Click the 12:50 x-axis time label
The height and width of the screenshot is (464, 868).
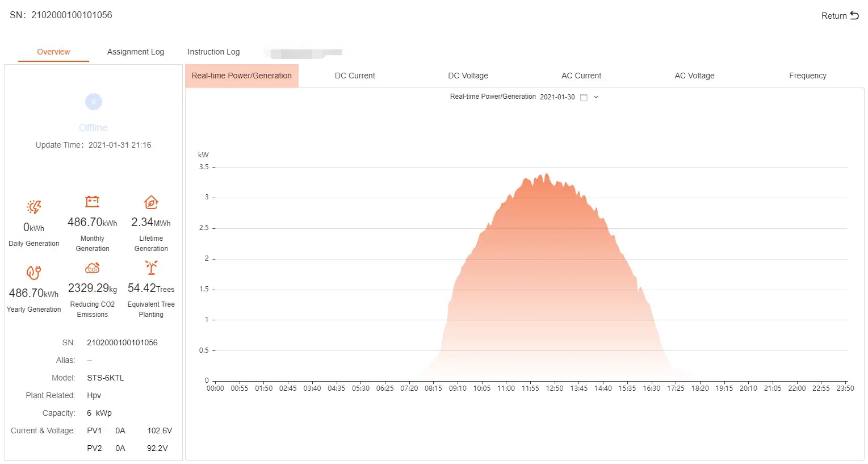pos(555,388)
